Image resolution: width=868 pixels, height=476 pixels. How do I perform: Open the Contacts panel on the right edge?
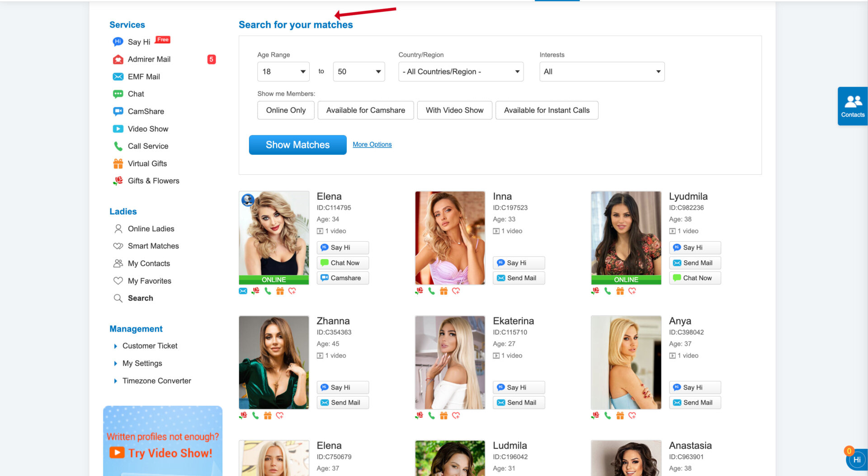[x=852, y=105]
